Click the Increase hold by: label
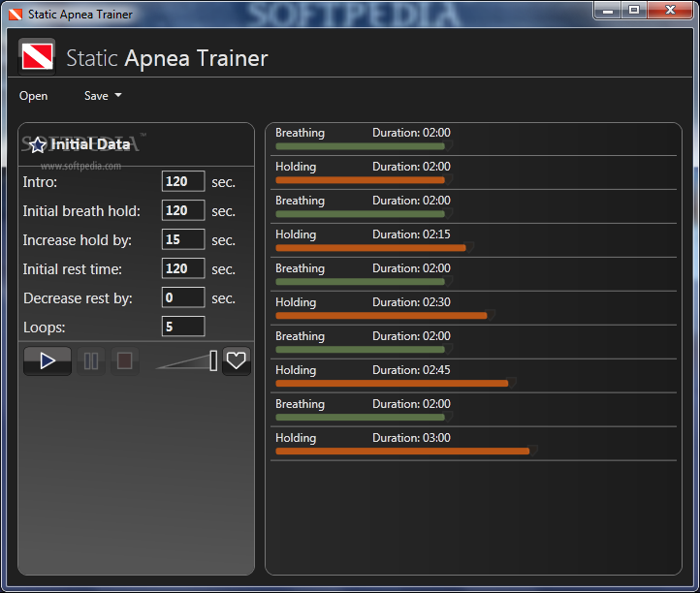Viewport: 700px width, 593px height. pos(78,240)
